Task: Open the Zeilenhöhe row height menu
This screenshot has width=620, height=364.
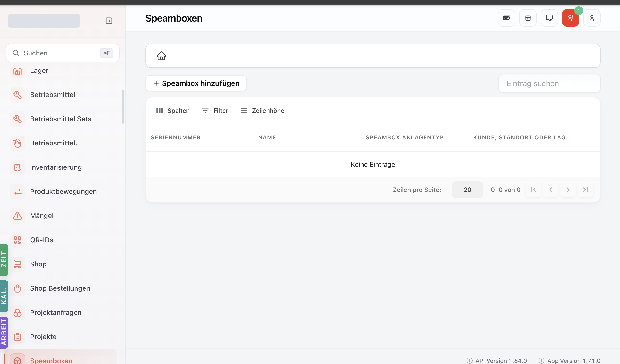Action: click(262, 111)
